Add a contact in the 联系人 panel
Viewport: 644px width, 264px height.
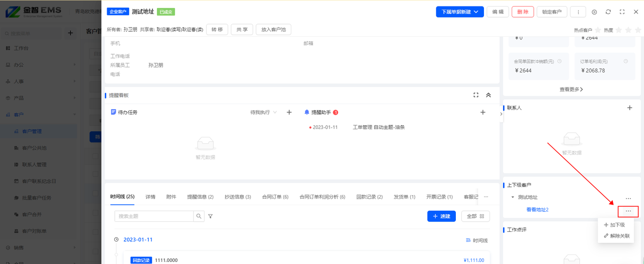point(629,108)
